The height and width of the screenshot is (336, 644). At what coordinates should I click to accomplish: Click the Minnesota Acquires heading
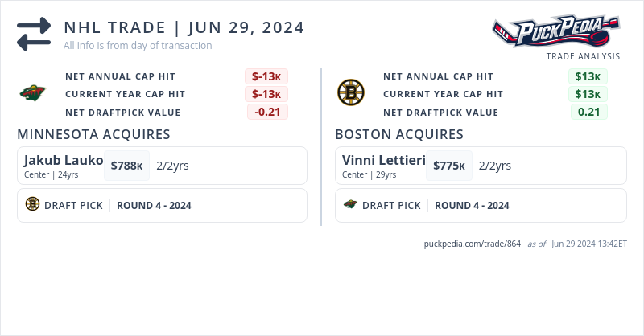pyautogui.click(x=93, y=134)
